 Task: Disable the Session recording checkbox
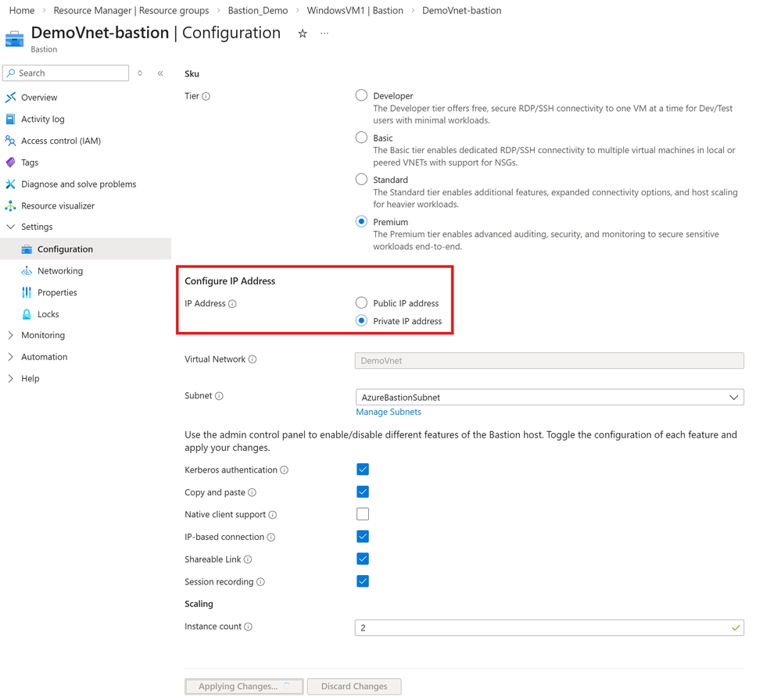tap(363, 581)
